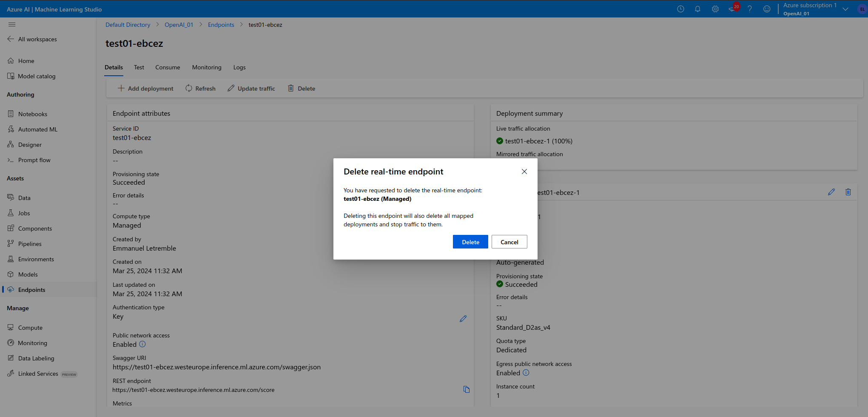Edit deployment test01-ebcez-1 pencil icon
Image resolution: width=868 pixels, height=417 pixels.
(831, 192)
